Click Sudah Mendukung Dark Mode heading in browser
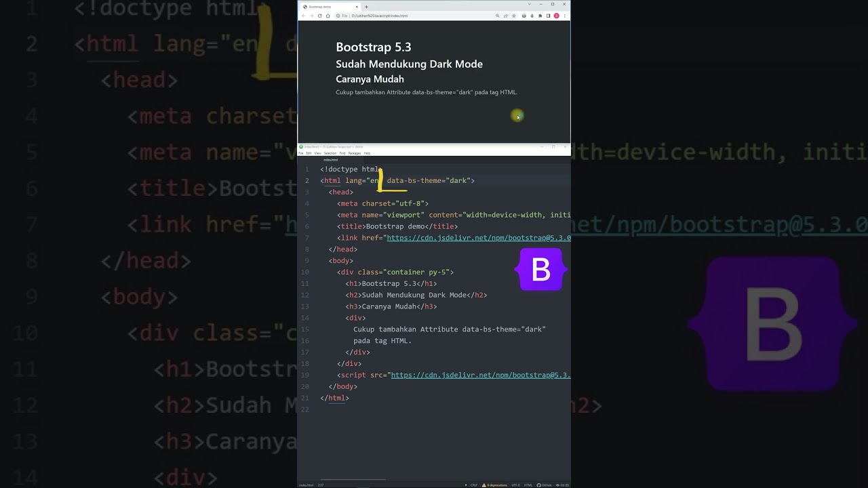The height and width of the screenshot is (488, 868). point(410,64)
